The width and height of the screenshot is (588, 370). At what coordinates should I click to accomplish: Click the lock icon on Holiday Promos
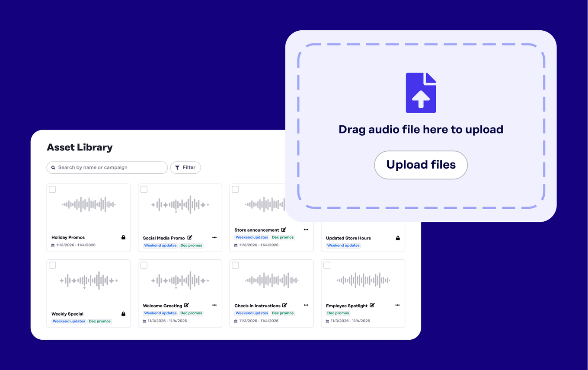[123, 237]
